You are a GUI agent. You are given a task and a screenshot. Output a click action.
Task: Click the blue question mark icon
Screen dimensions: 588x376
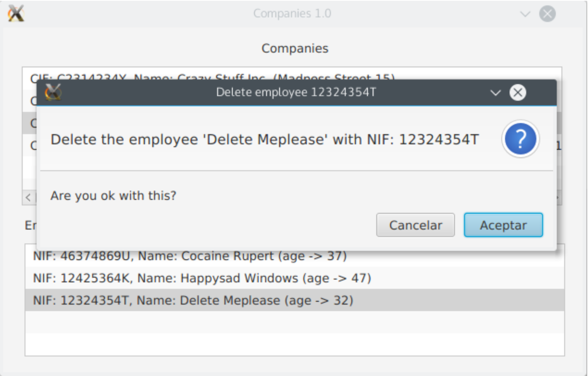[520, 139]
